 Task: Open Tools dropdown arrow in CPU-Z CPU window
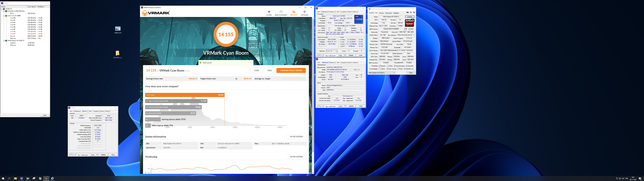tap(345, 55)
